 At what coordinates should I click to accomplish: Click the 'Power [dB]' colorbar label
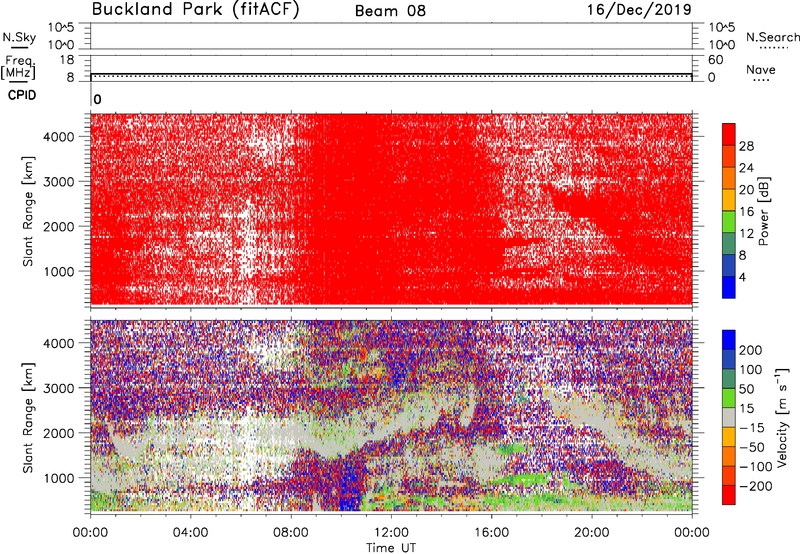(x=764, y=211)
